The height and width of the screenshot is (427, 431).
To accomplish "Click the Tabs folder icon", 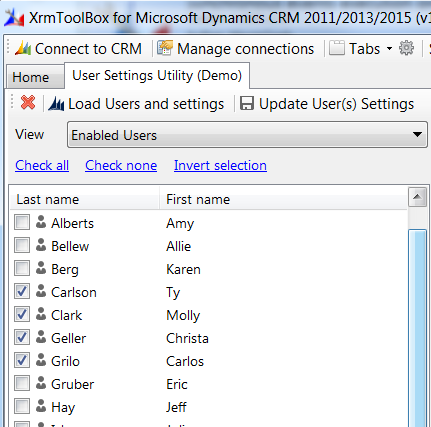I will pyautogui.click(x=337, y=48).
